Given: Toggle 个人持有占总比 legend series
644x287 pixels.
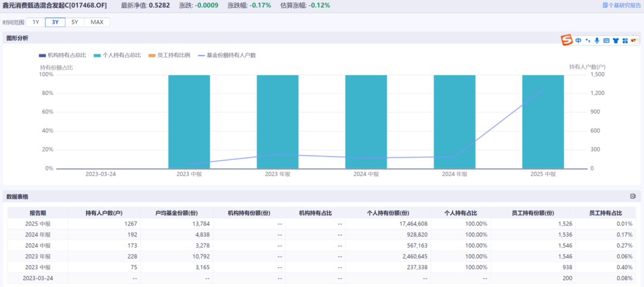Looking at the screenshot, I should (117, 55).
